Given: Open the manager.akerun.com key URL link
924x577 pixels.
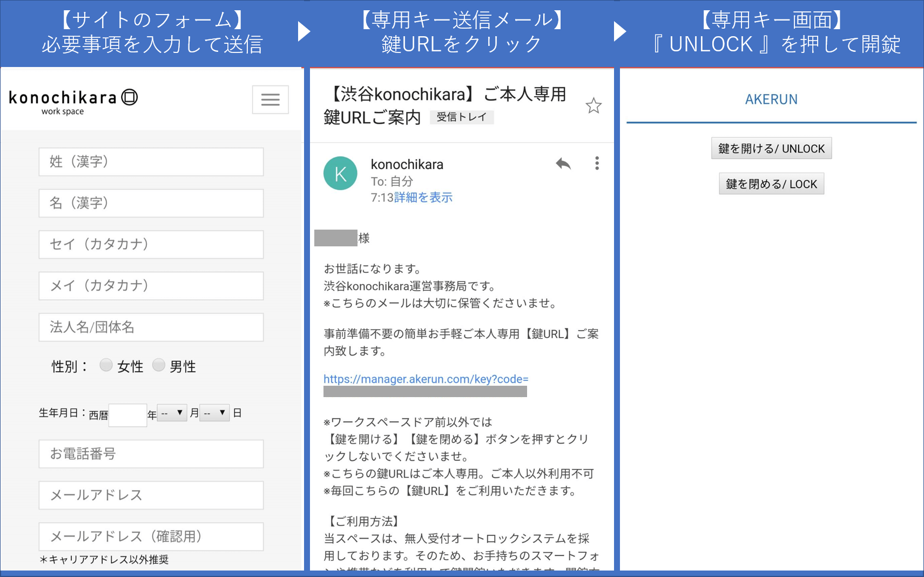Looking at the screenshot, I should click(426, 379).
